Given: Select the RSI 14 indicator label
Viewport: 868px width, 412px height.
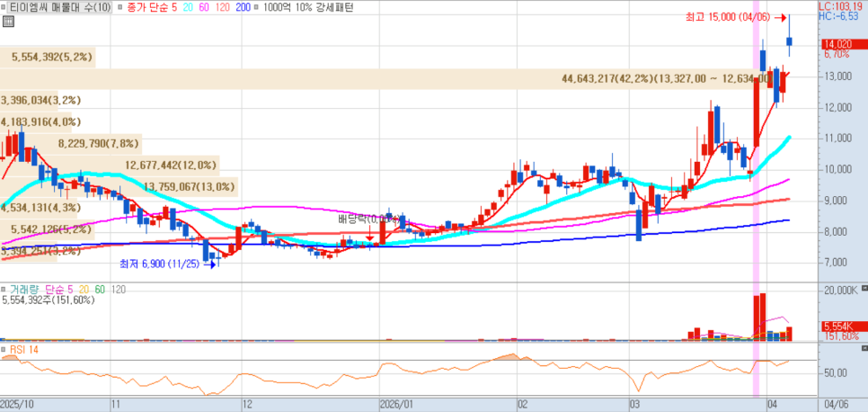Looking at the screenshot, I should point(22,350).
